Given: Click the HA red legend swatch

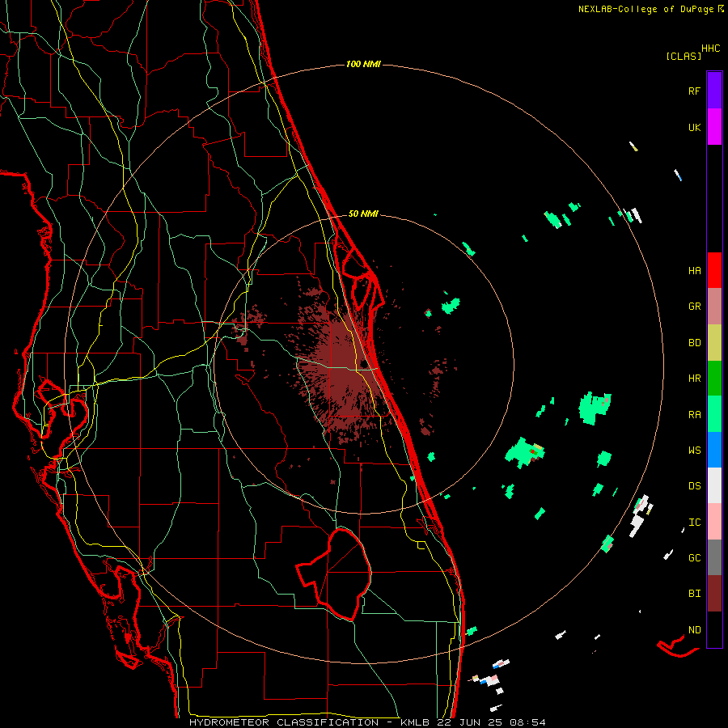Looking at the screenshot, I should pyautogui.click(x=714, y=270).
